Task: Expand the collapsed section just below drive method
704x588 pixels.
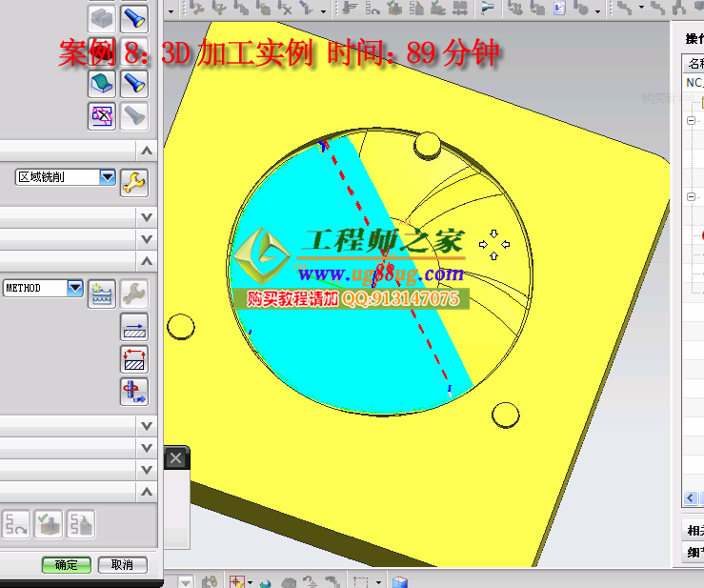Action: [x=147, y=217]
